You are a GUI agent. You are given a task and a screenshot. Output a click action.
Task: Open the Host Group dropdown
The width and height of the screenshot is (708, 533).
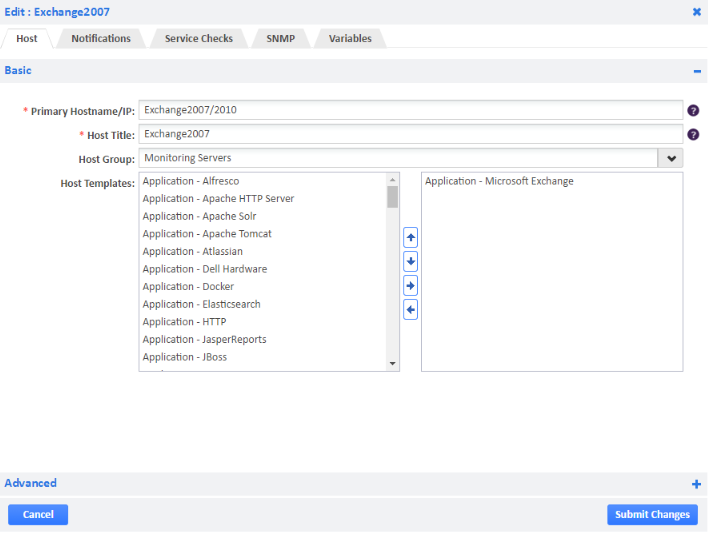(x=671, y=158)
